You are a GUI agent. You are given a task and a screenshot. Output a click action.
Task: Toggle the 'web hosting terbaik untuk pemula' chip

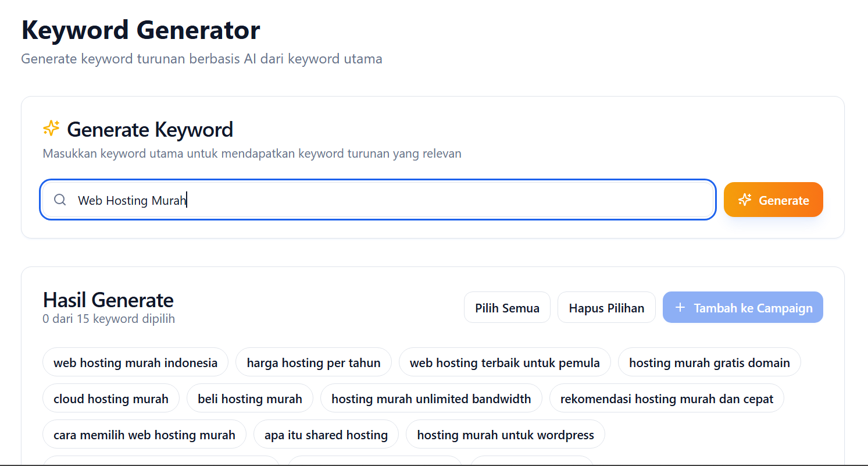tap(505, 362)
